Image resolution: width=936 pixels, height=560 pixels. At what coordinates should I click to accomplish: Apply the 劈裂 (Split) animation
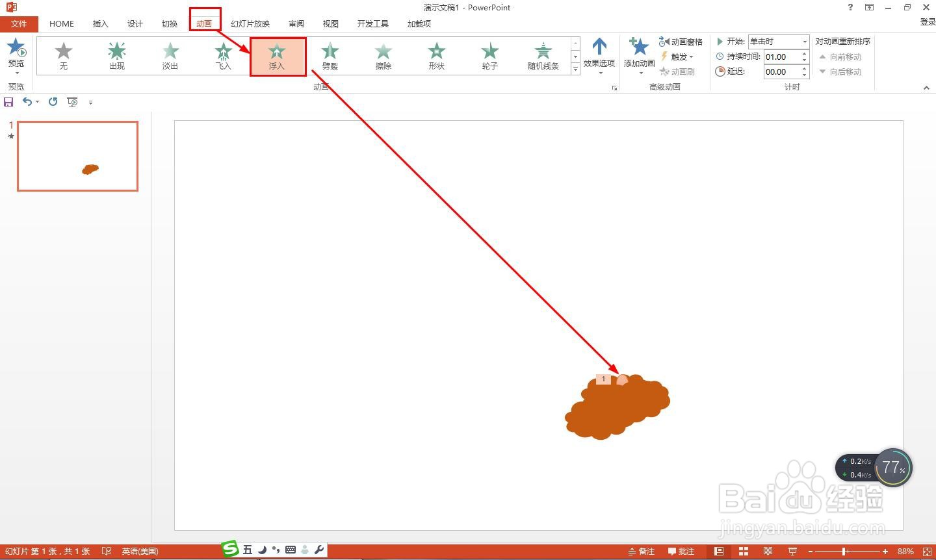pyautogui.click(x=330, y=56)
